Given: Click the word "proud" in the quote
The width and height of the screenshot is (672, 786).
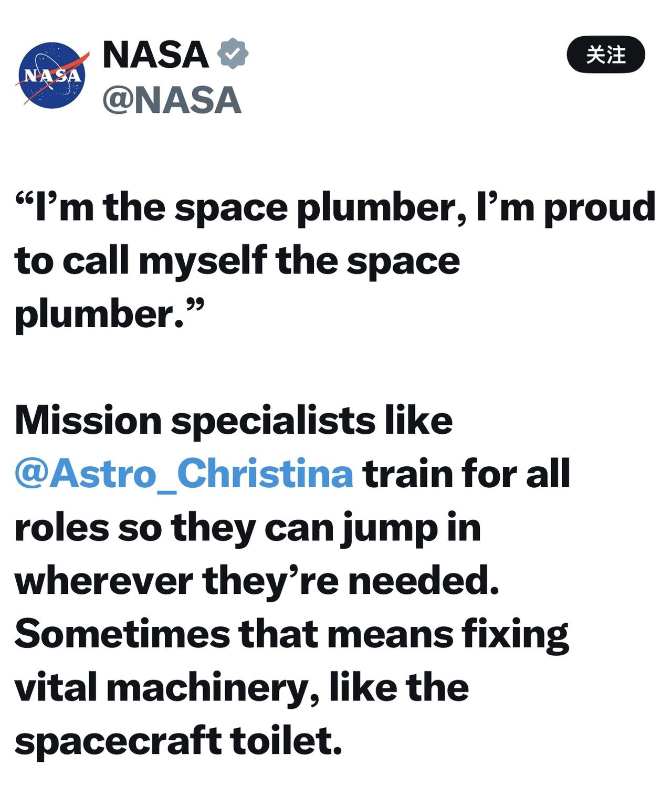Looking at the screenshot, I should 600,207.
